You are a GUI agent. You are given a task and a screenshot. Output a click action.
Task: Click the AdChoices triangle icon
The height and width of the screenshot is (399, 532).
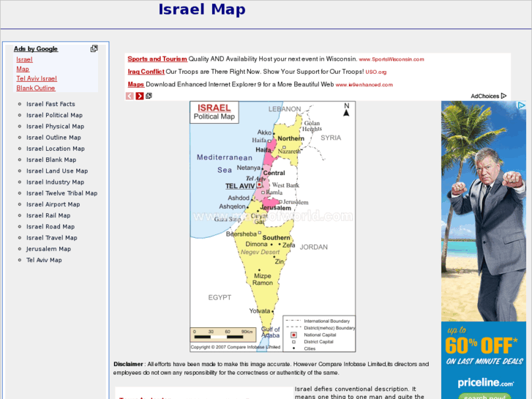point(503,96)
